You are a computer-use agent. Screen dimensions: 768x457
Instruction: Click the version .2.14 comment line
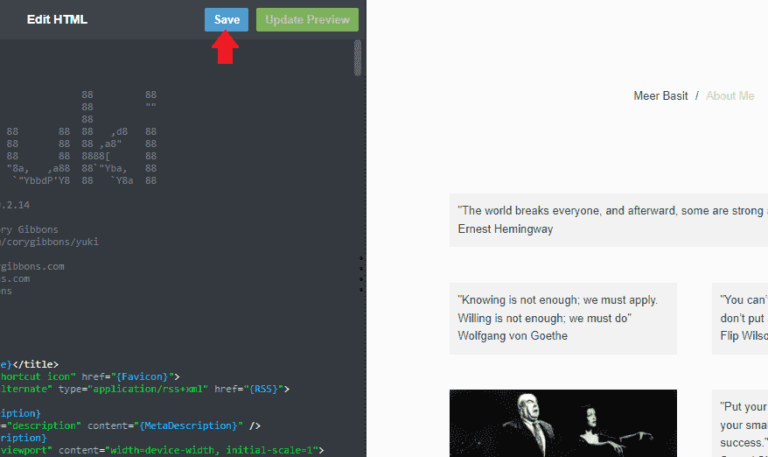[x=15, y=205]
